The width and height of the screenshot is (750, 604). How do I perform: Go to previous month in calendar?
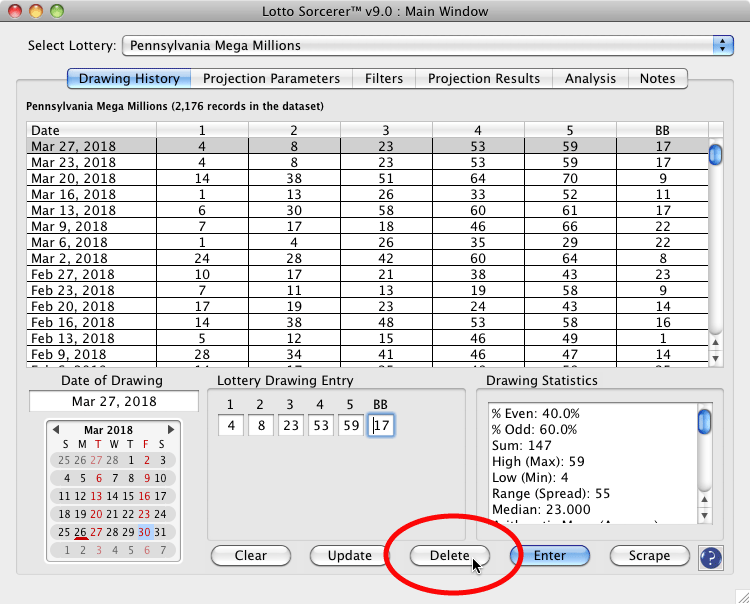point(56,429)
